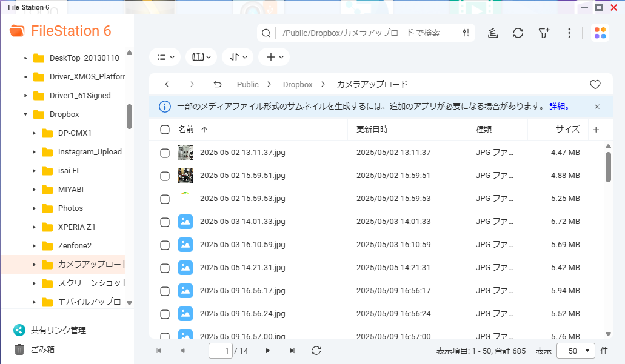Open the colorful app launcher icon
This screenshot has width=625, height=364.
(600, 33)
